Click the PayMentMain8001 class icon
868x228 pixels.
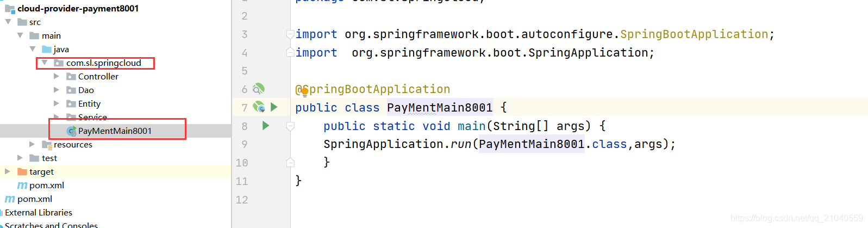71,131
